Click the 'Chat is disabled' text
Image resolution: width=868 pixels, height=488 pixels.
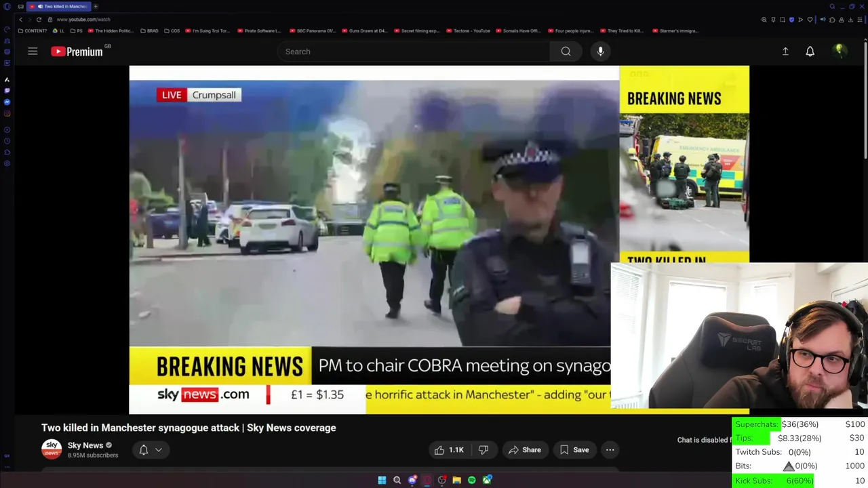[x=703, y=440]
